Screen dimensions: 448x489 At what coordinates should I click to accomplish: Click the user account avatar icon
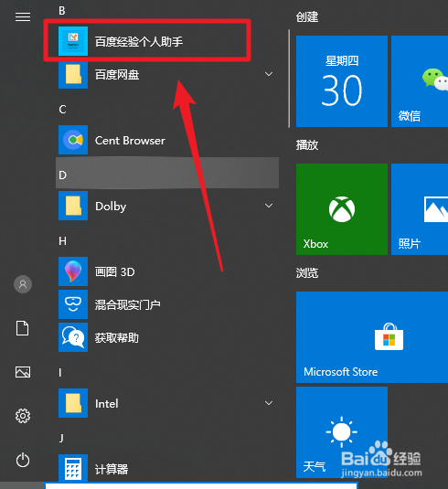pos(23,284)
